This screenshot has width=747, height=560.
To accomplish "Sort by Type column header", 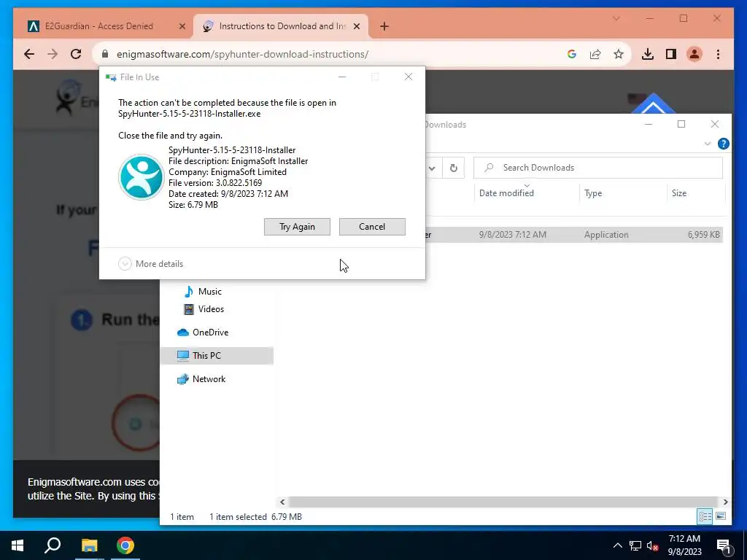I will [623, 192].
